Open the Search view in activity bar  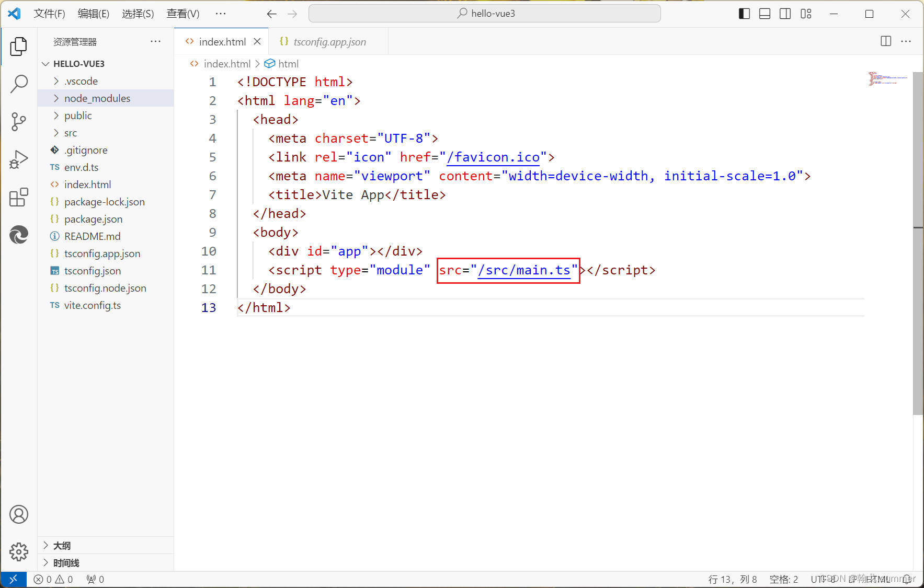[19, 84]
